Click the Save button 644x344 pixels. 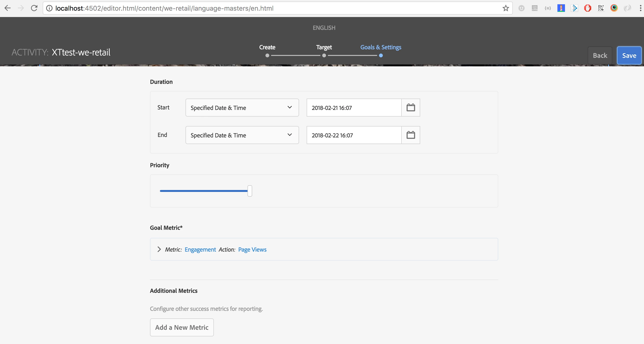click(x=629, y=56)
